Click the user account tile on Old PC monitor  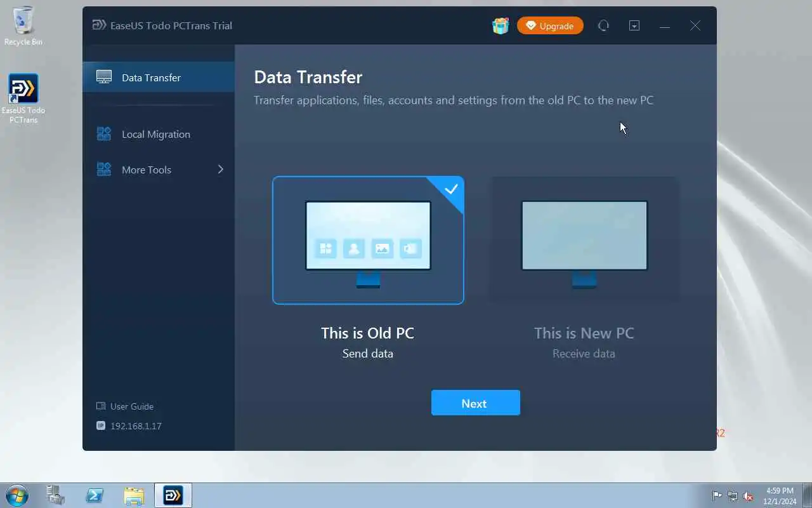click(354, 248)
